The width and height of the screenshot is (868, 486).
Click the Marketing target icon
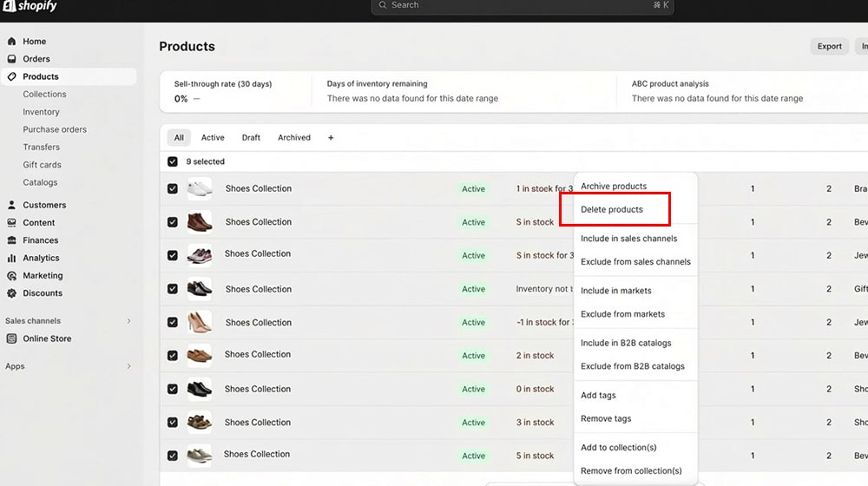point(11,276)
